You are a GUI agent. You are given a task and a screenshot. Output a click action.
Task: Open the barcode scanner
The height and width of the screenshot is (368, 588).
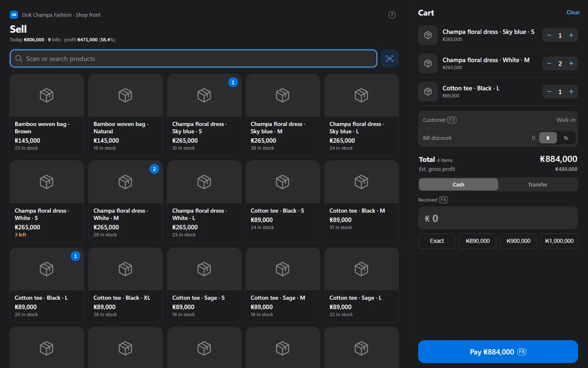[390, 58]
